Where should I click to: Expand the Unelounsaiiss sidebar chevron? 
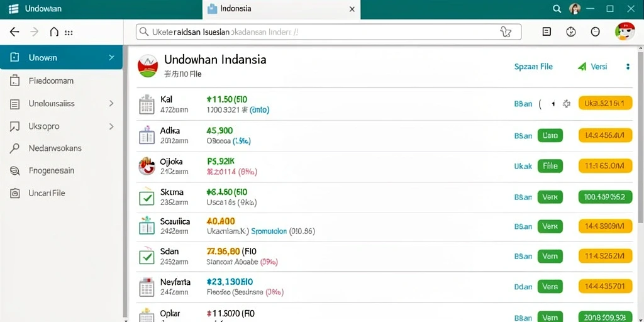click(111, 104)
